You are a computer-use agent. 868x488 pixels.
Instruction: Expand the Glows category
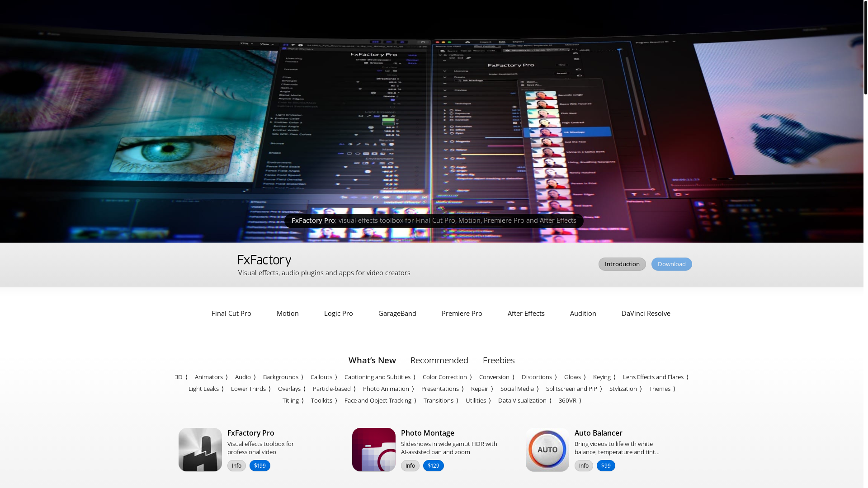[x=575, y=377]
